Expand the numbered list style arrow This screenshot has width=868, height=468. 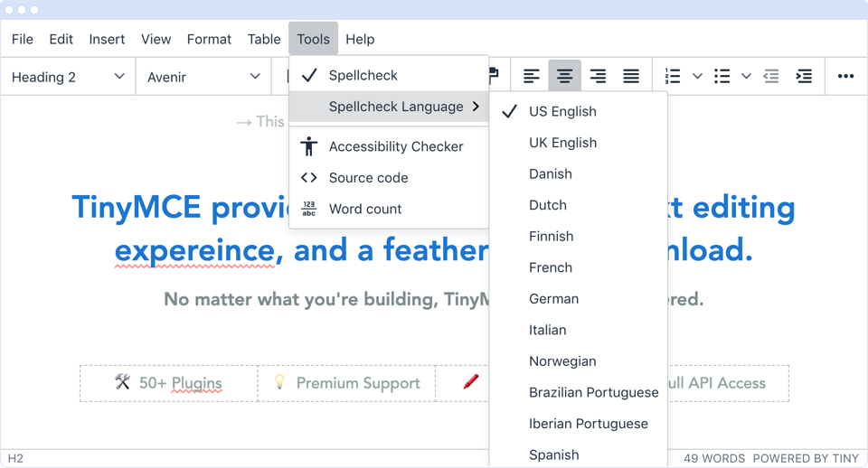point(697,76)
